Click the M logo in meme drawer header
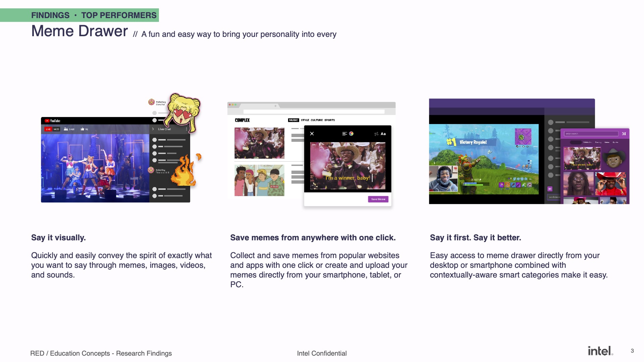Viewport: 644px width, 362px height. pos(624,134)
